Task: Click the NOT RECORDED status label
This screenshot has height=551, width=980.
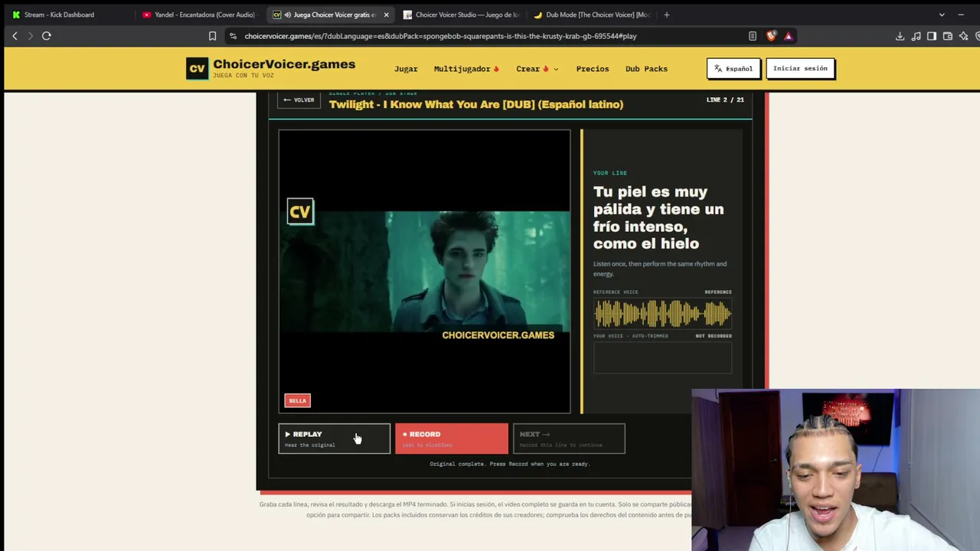Action: coord(714,336)
